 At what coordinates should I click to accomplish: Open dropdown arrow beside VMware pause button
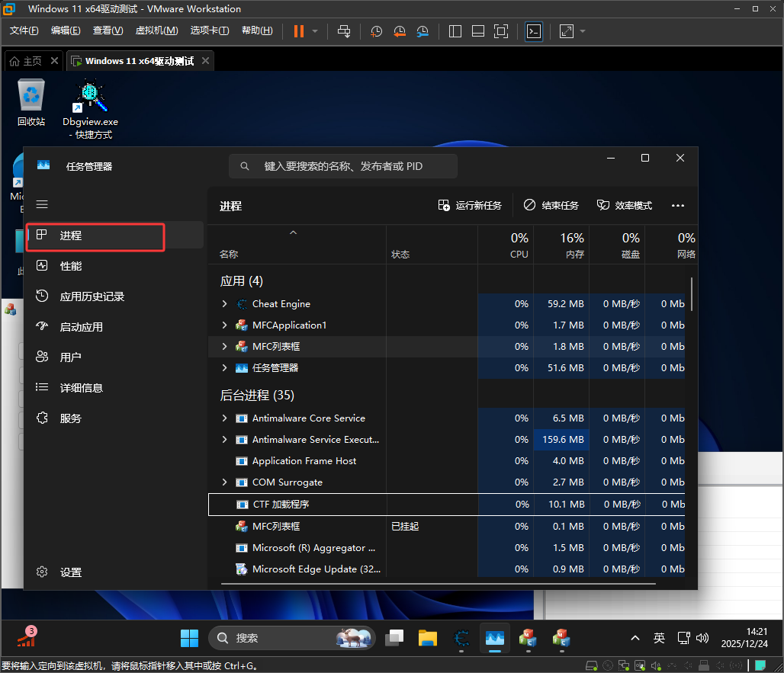coord(315,31)
